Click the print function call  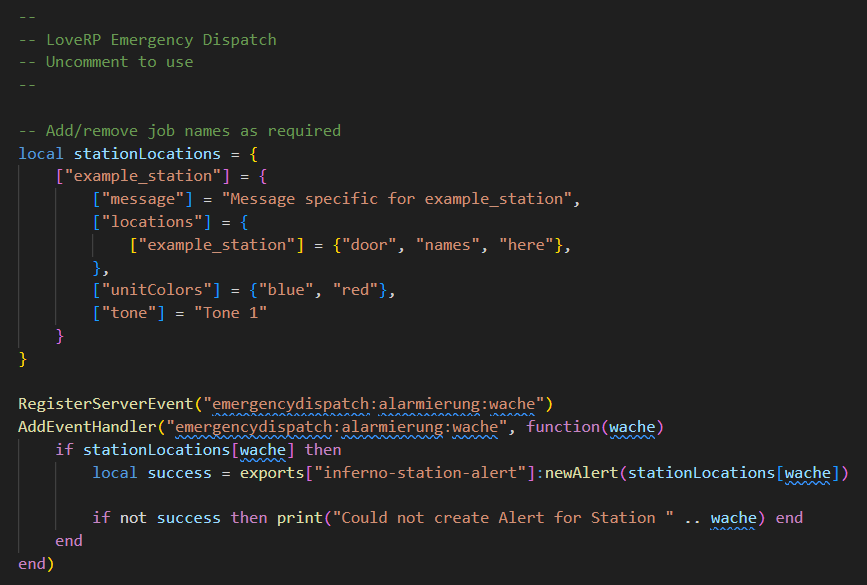pos(300,518)
